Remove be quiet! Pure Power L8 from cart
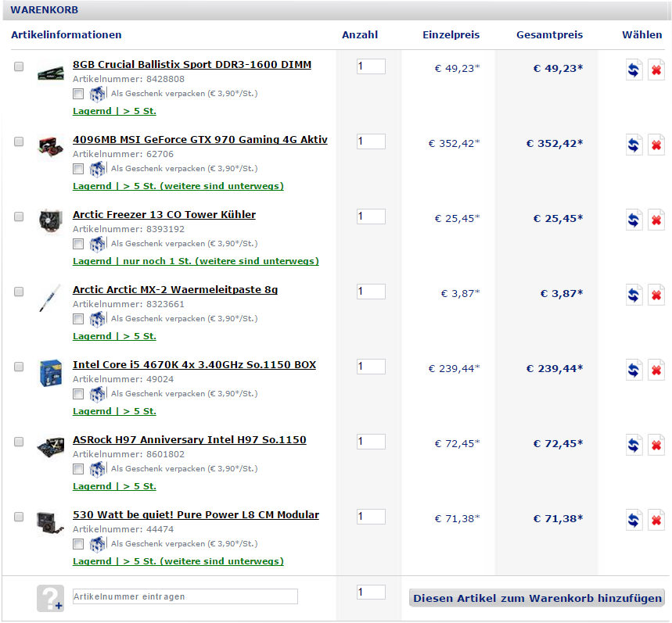The height and width of the screenshot is (623, 672). pos(656,520)
